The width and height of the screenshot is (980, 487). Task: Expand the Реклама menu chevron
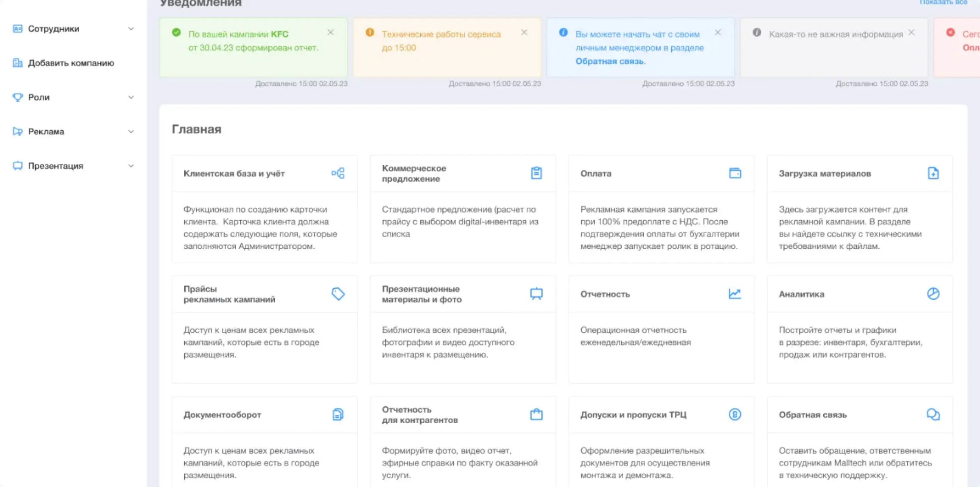pyautogui.click(x=131, y=132)
